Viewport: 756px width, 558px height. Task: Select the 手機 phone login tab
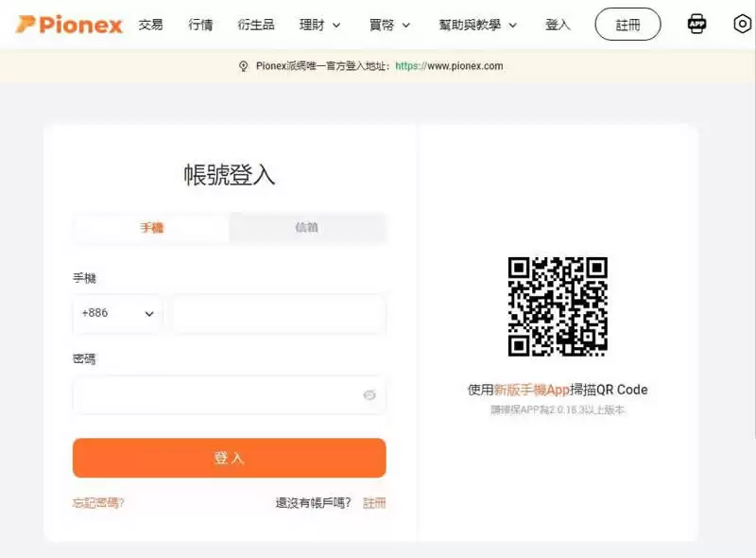[149, 228]
